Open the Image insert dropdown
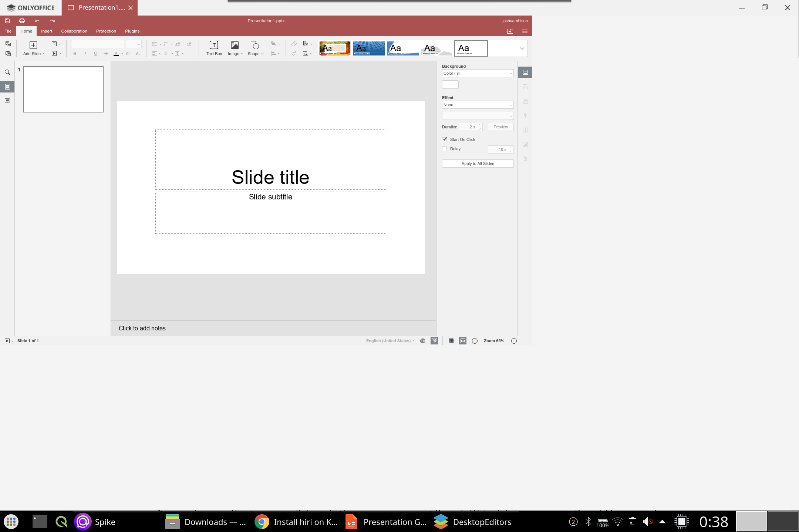The image size is (799, 532). [x=235, y=48]
